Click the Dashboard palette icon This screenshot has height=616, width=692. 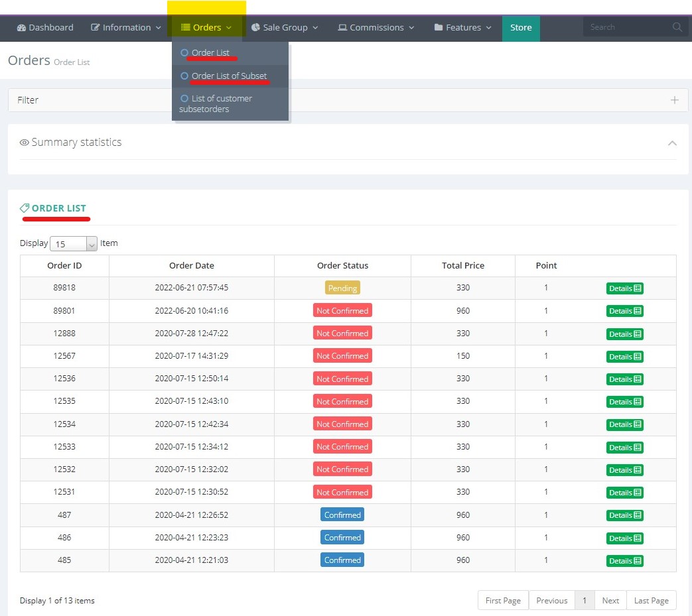point(21,27)
